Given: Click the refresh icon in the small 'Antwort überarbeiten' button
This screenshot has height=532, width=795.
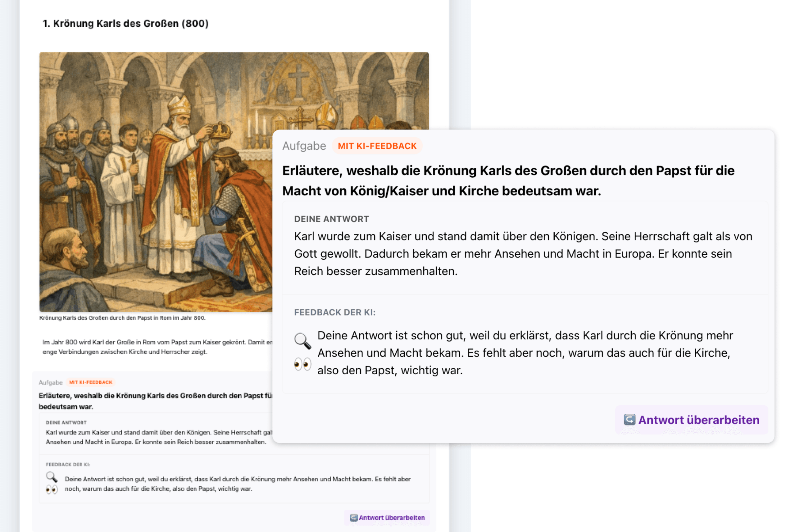Looking at the screenshot, I should tap(353, 517).
